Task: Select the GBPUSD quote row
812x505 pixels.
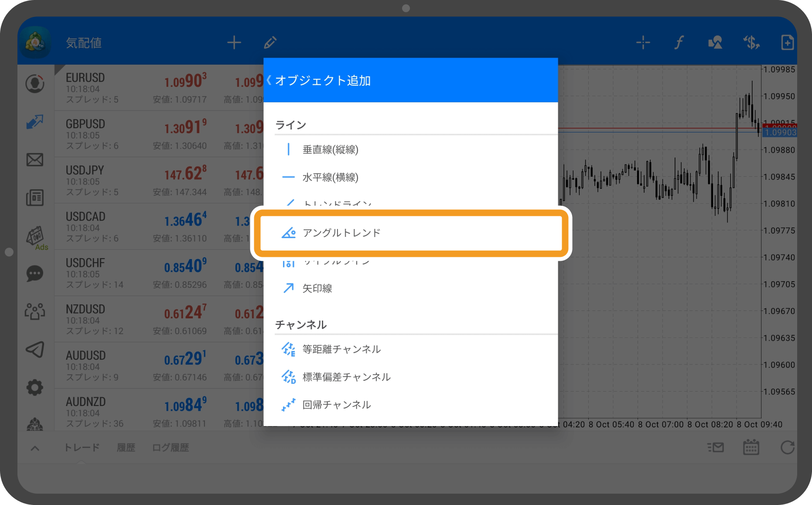Action: 159,134
